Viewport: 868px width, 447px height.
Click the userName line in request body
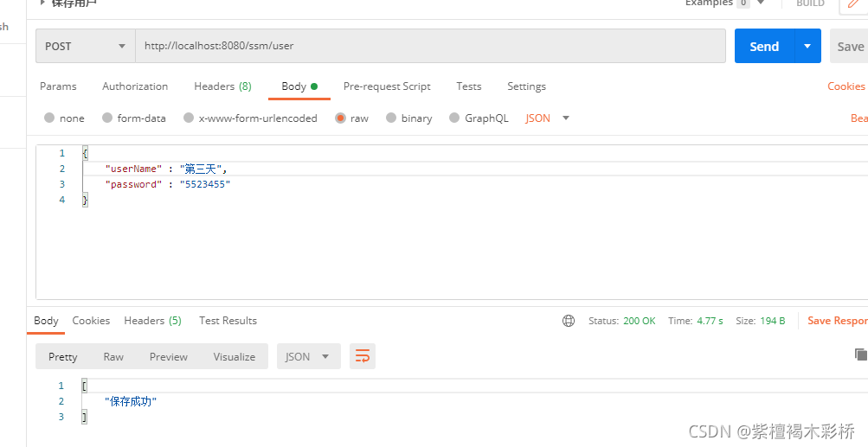click(x=166, y=169)
